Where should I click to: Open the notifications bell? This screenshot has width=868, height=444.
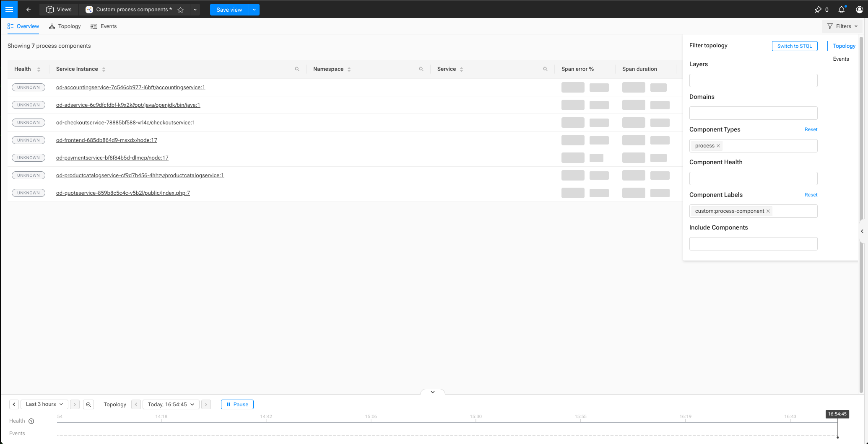(841, 9)
